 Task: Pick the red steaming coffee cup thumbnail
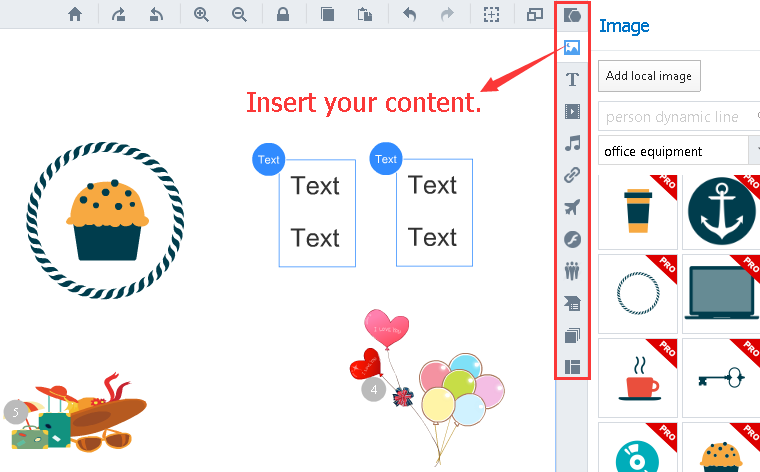(638, 378)
